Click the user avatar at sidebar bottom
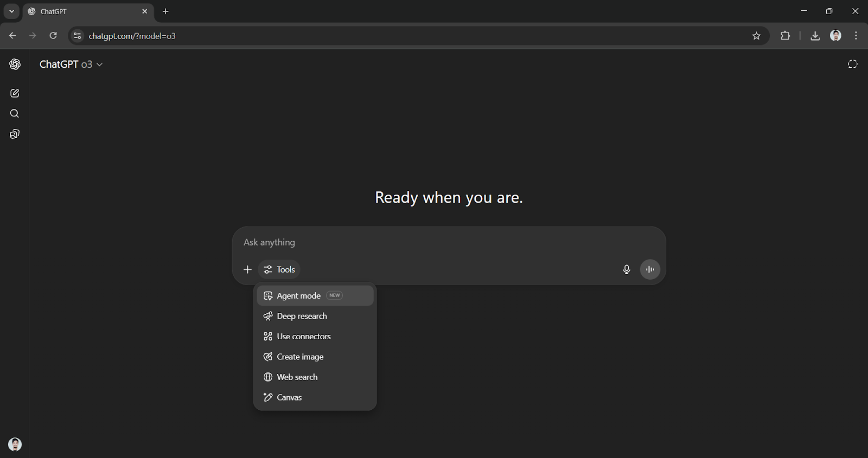This screenshot has width=868, height=458. [x=15, y=444]
